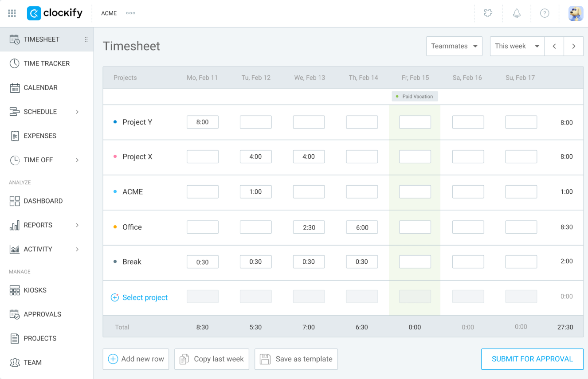Open the EXPENSES menu item
588x379 pixels.
(x=47, y=136)
